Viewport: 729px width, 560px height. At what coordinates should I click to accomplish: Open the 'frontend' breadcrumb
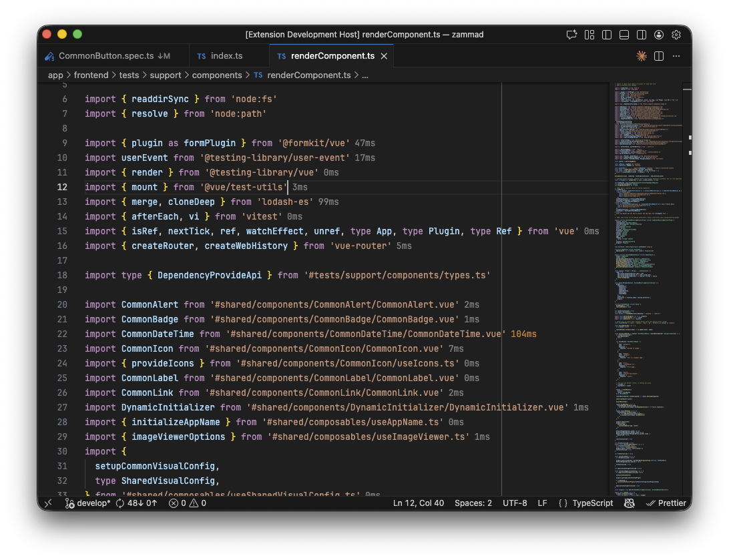[91, 75]
